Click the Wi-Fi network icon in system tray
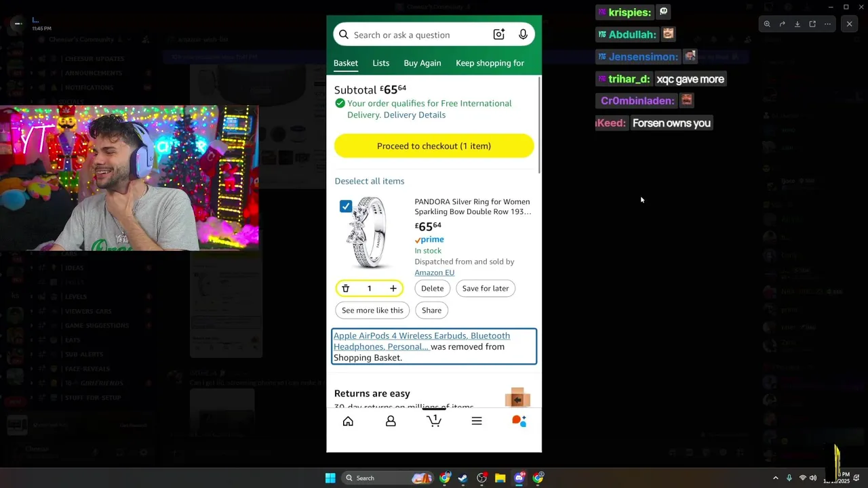 point(802,478)
